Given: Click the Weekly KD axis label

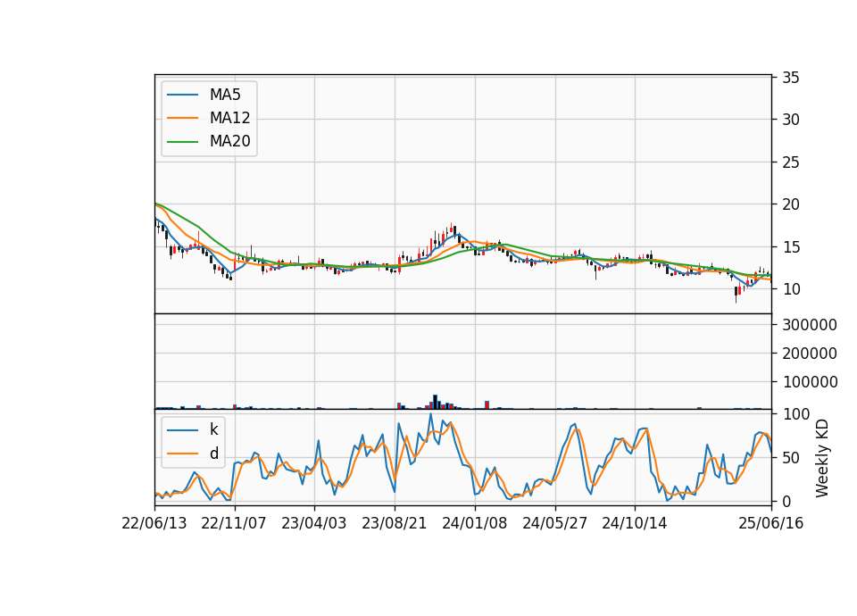Looking at the screenshot, I should [821, 458].
